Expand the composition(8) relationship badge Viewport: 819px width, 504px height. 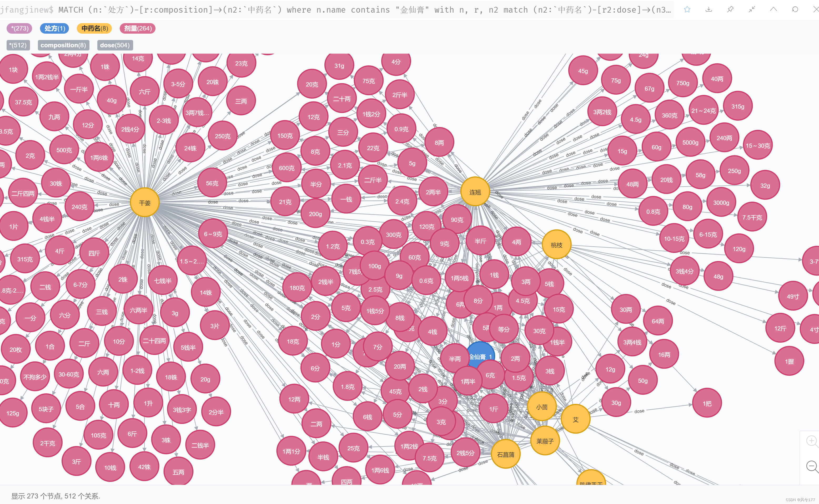coord(63,44)
